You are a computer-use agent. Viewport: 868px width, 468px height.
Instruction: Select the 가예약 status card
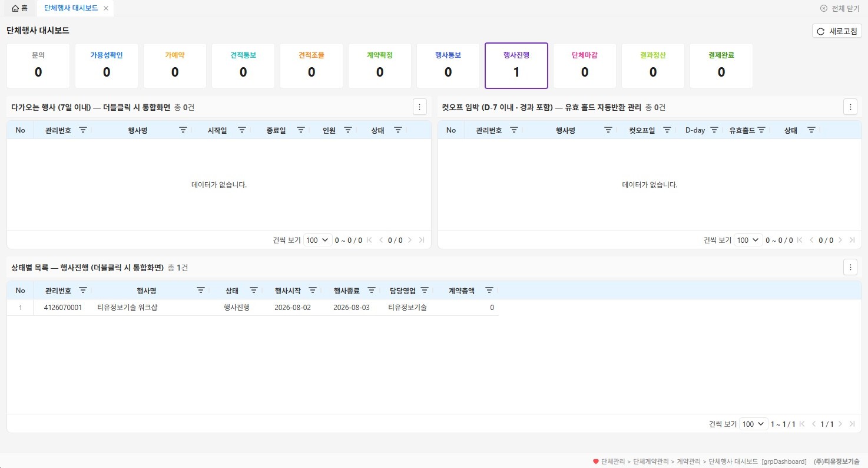coord(175,65)
